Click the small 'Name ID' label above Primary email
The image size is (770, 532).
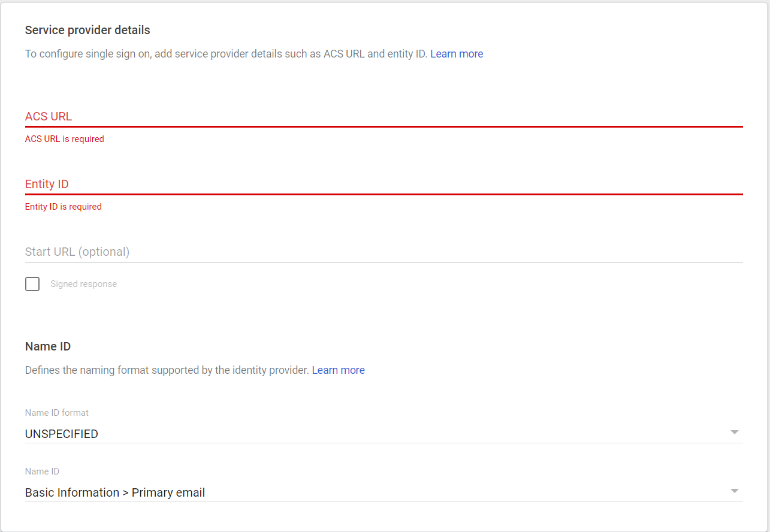click(x=42, y=471)
